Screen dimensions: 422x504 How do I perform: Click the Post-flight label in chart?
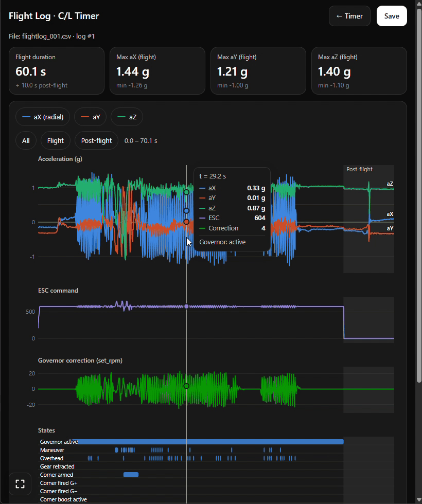coord(359,169)
